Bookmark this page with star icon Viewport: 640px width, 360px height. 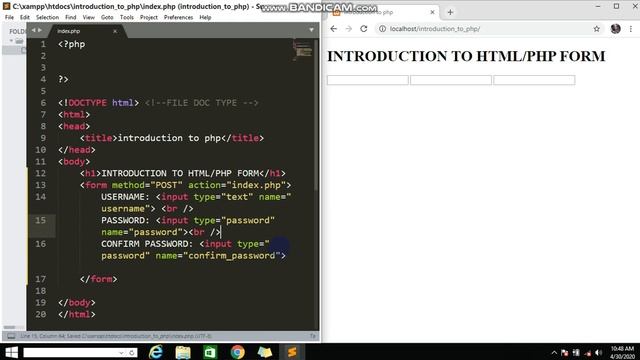[597, 29]
